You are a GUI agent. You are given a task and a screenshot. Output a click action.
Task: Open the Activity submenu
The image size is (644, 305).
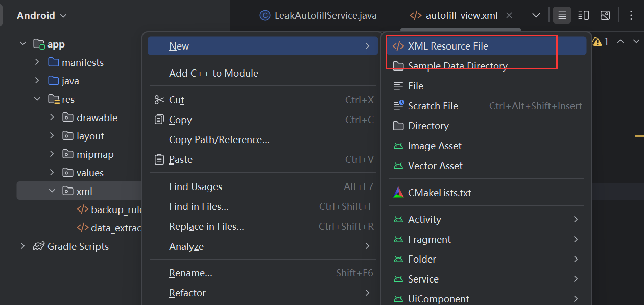pos(424,219)
